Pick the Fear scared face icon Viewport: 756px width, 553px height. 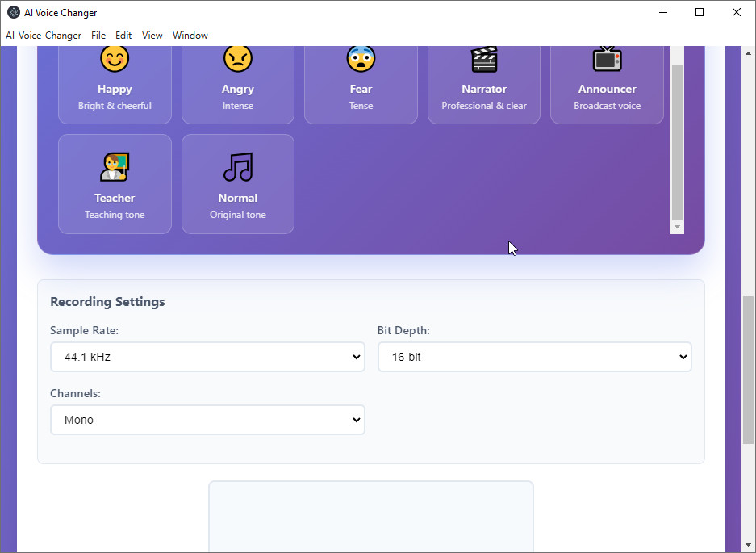361,59
